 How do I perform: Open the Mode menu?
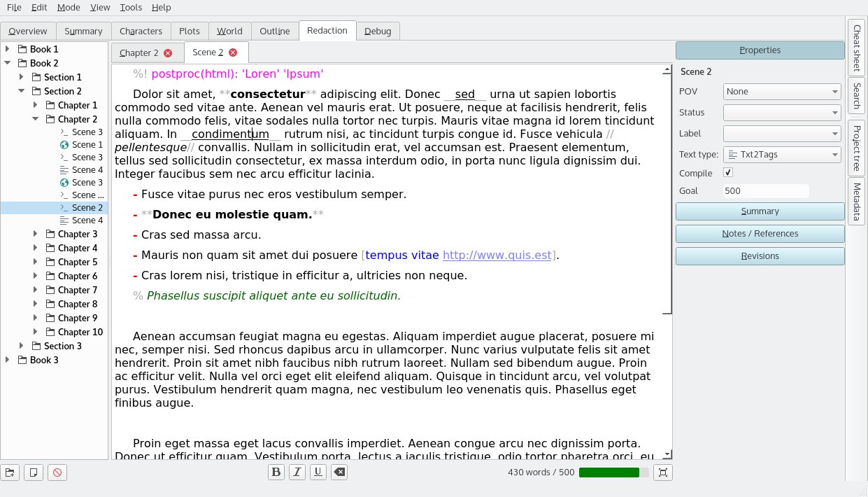(69, 8)
